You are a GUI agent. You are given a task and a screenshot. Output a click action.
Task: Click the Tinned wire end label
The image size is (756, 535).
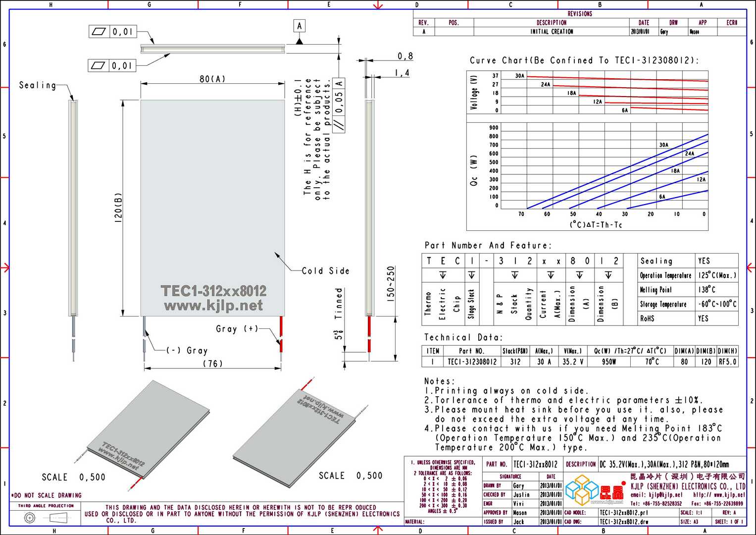pos(338,303)
